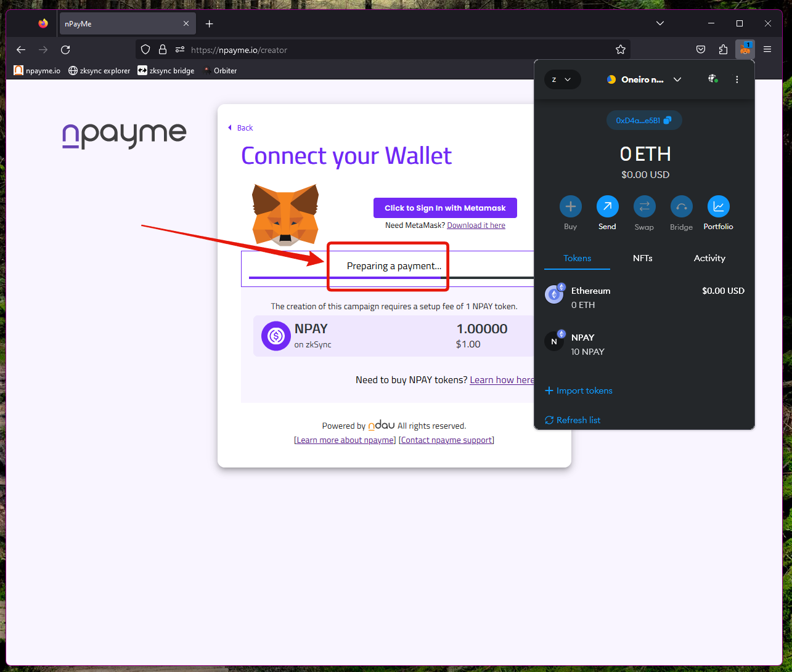Open Contact npayme support link
This screenshot has width=792, height=672.
coord(447,440)
